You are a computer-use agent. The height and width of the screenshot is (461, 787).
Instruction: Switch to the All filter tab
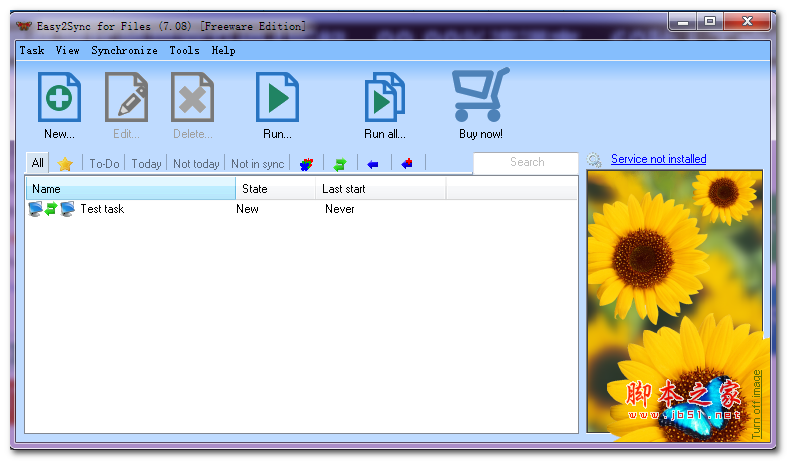point(38,163)
